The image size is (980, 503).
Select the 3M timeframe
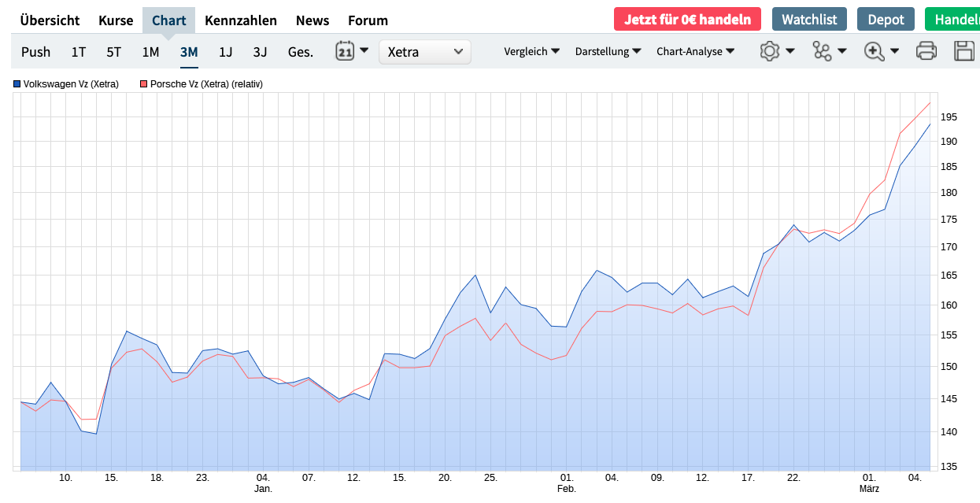[x=189, y=52]
